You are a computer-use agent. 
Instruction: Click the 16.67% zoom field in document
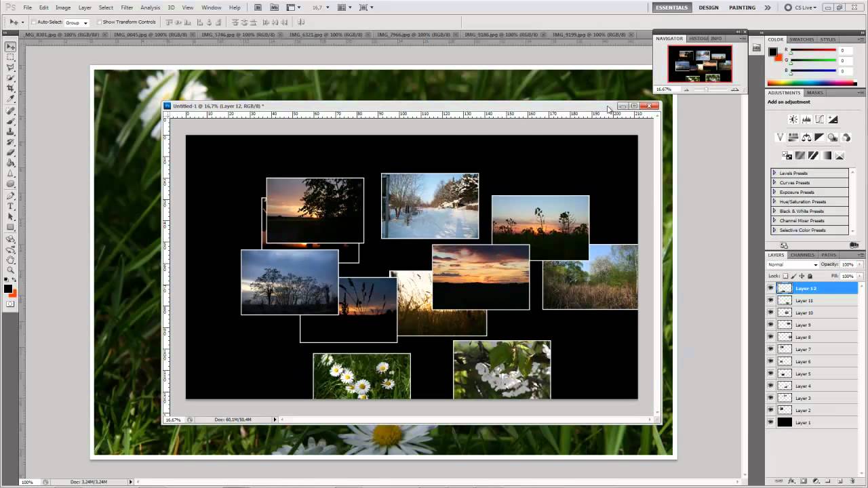[173, 420]
